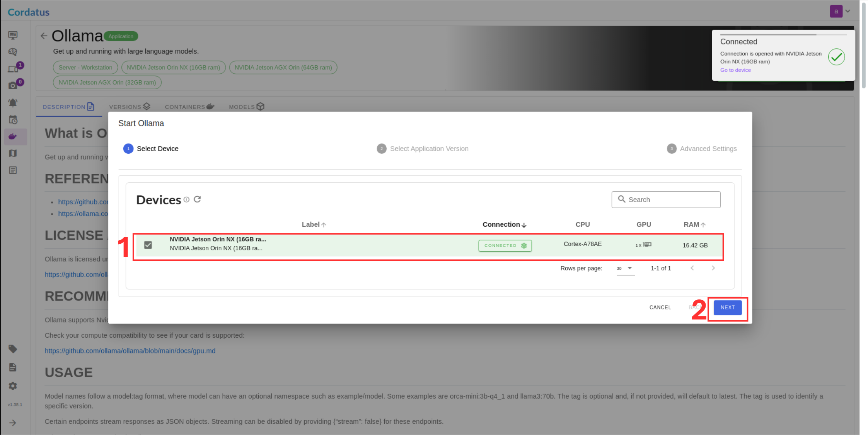Screen dimensions: 868x435
Task: Click the purple user avatar 'a'
Action: click(x=836, y=11)
